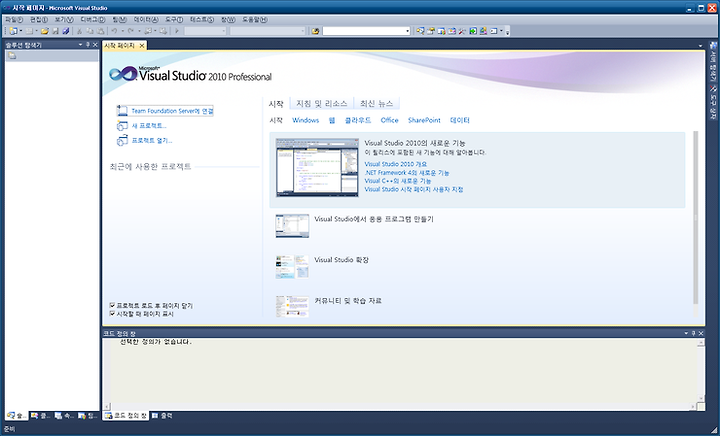Open the 파일(F) menu

14,19
